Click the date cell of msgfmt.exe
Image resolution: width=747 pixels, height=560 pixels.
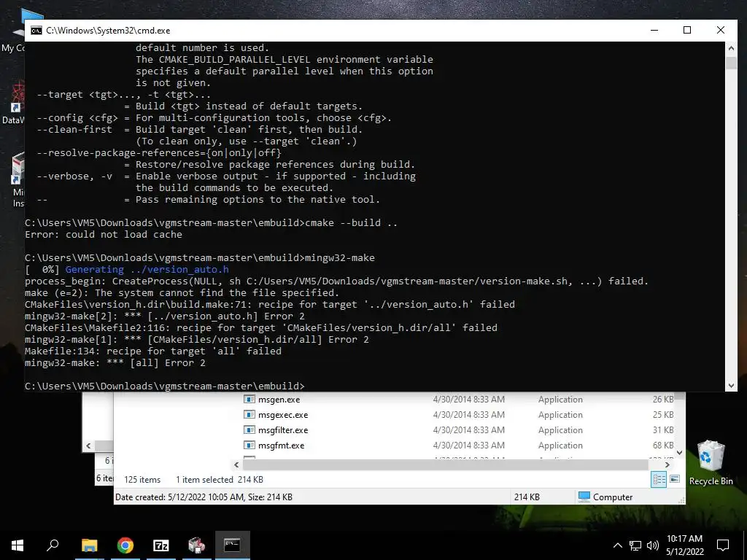tap(469, 446)
